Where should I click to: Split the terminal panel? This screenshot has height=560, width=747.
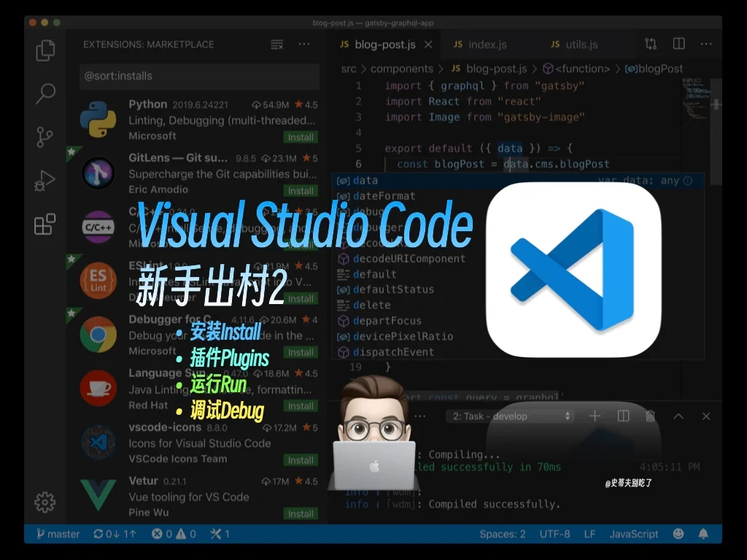pyautogui.click(x=623, y=416)
